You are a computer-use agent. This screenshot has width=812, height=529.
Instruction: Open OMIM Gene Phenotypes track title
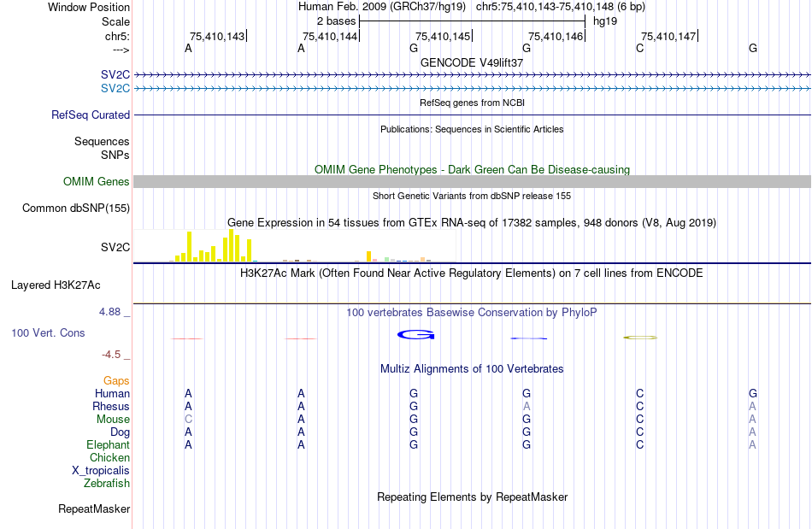coord(472,169)
